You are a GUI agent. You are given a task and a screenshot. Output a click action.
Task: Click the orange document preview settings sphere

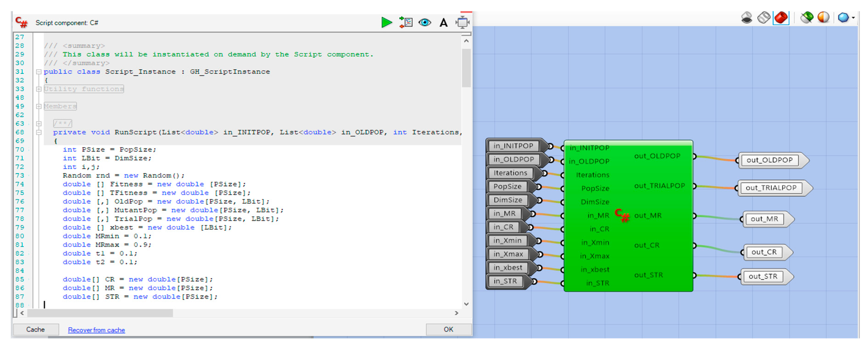(x=823, y=17)
